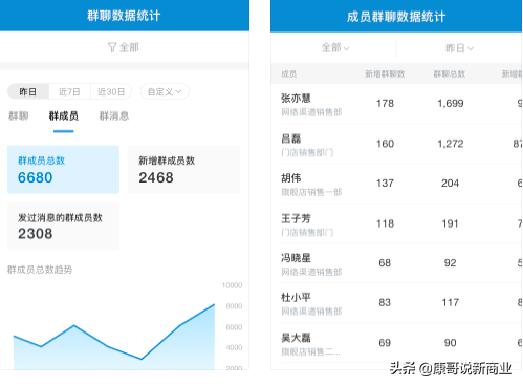Open the 昨日 dropdown in member statistics
The width and height of the screenshot is (523, 386).
point(460,48)
